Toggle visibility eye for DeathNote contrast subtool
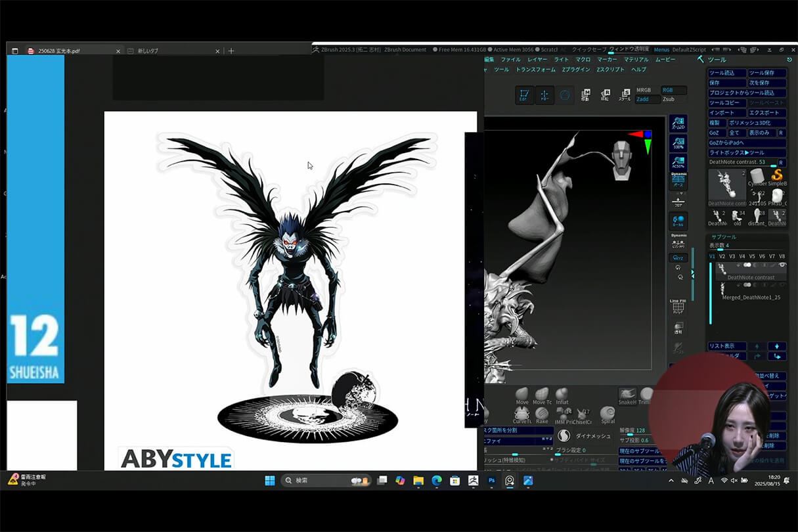798x532 pixels. point(782,265)
